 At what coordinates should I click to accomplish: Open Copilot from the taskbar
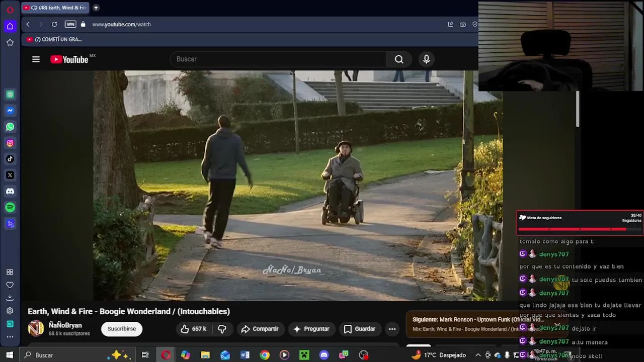(x=186, y=355)
